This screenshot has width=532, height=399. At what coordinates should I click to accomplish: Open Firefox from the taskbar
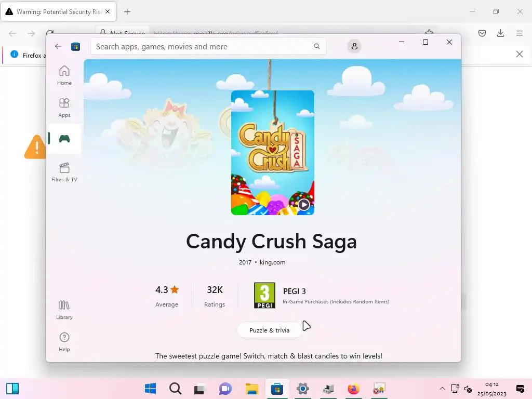point(353,389)
